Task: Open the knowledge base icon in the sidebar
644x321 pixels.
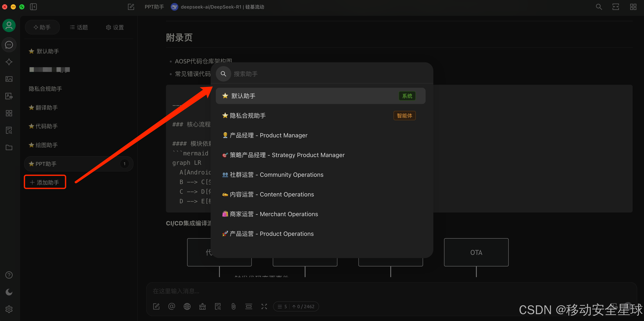Action: pyautogui.click(x=9, y=130)
